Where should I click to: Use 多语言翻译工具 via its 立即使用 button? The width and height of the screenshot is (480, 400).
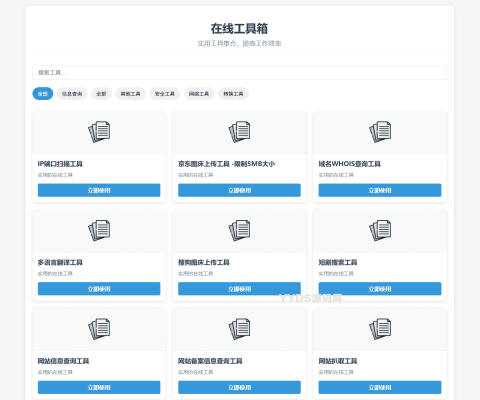(99, 289)
